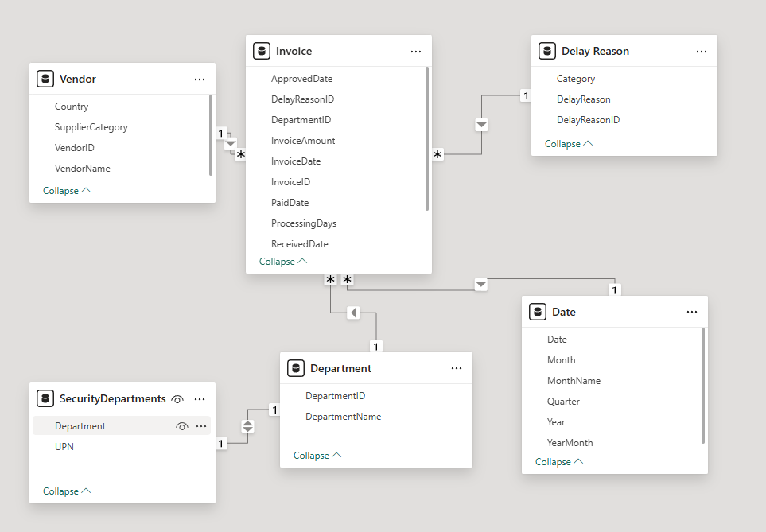Collapse the Vendor table card

click(66, 191)
